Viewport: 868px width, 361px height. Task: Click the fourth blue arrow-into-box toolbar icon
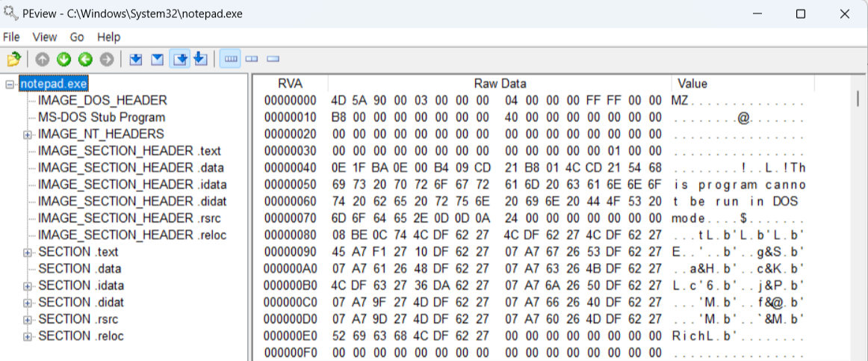coord(201,59)
